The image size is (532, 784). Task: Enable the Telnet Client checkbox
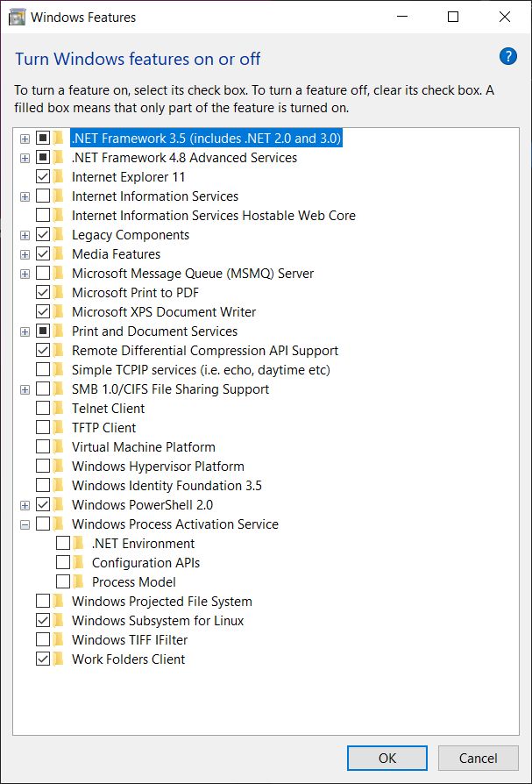[43, 409]
